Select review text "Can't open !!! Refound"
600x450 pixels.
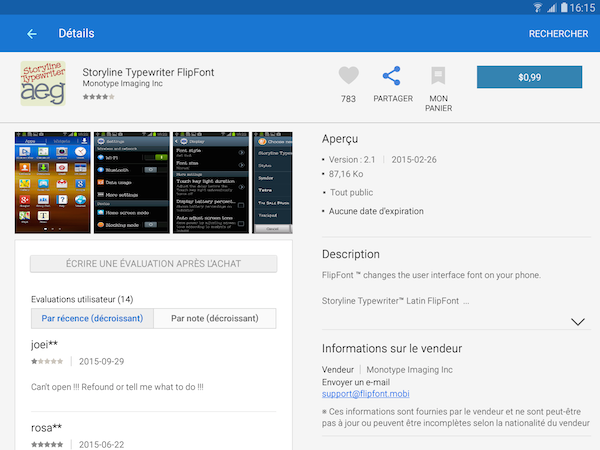117,387
